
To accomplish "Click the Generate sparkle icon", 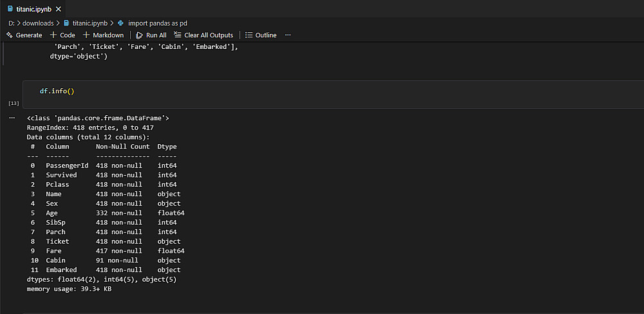I will point(10,35).
